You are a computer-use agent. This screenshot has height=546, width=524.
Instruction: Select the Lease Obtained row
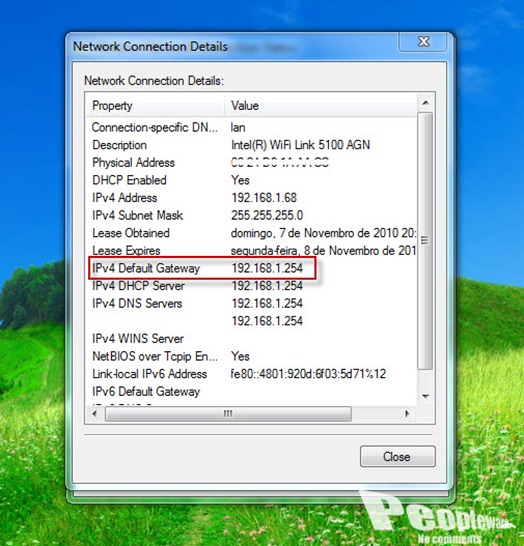(251, 233)
